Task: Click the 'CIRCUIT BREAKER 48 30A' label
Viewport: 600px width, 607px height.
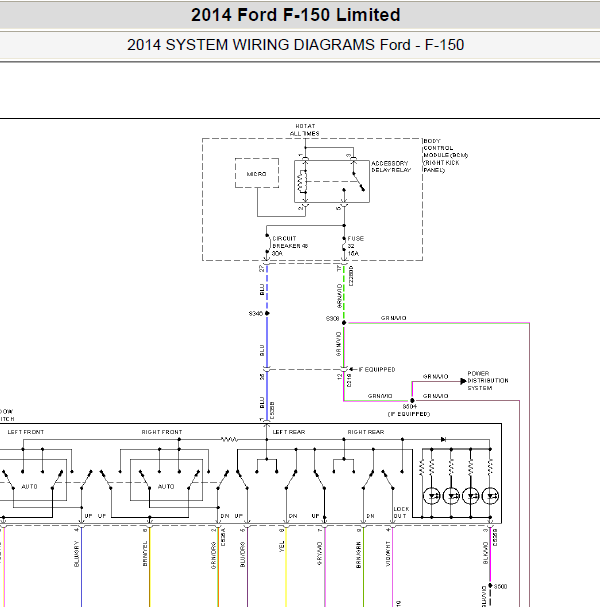Action: (x=290, y=246)
